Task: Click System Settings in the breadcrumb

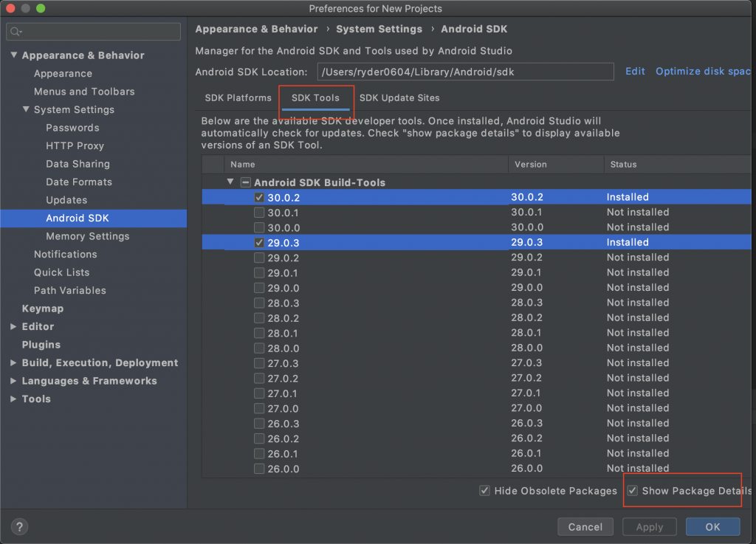Action: [379, 30]
